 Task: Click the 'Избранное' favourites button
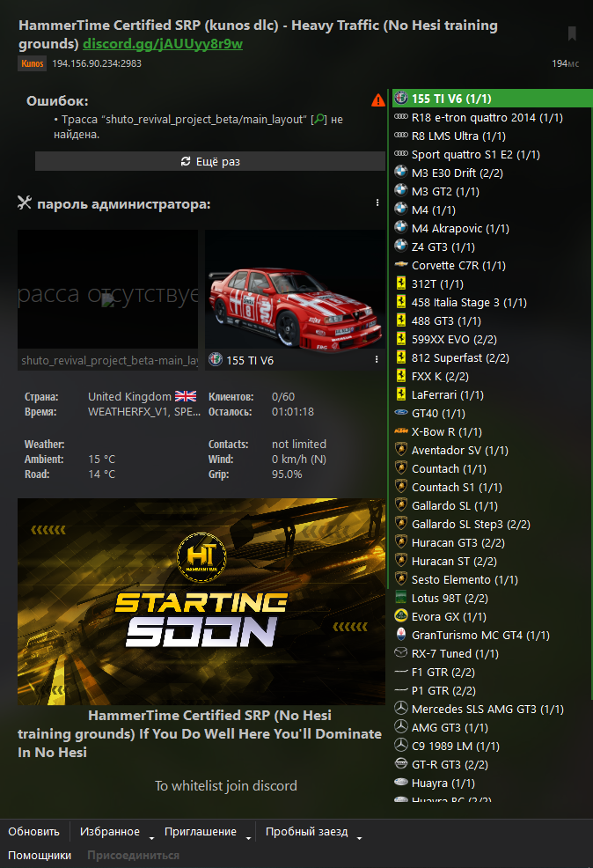pyautogui.click(x=109, y=831)
